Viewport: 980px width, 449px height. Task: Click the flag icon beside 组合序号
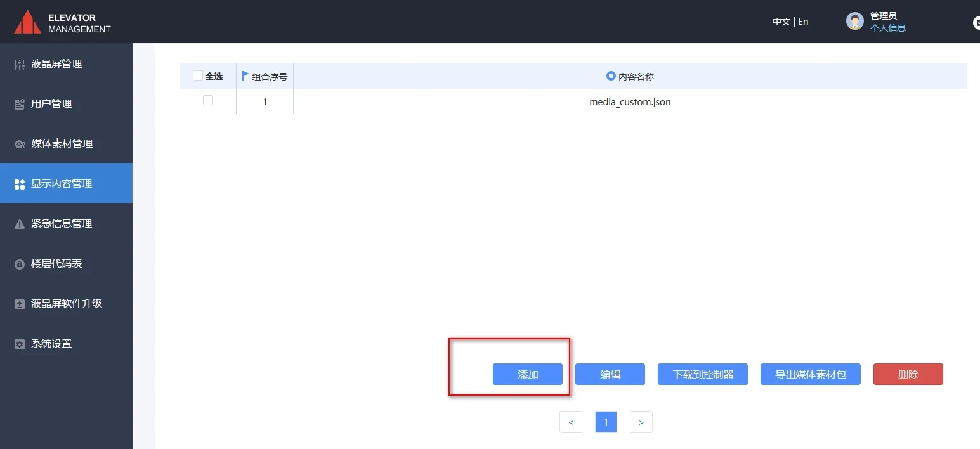click(245, 76)
